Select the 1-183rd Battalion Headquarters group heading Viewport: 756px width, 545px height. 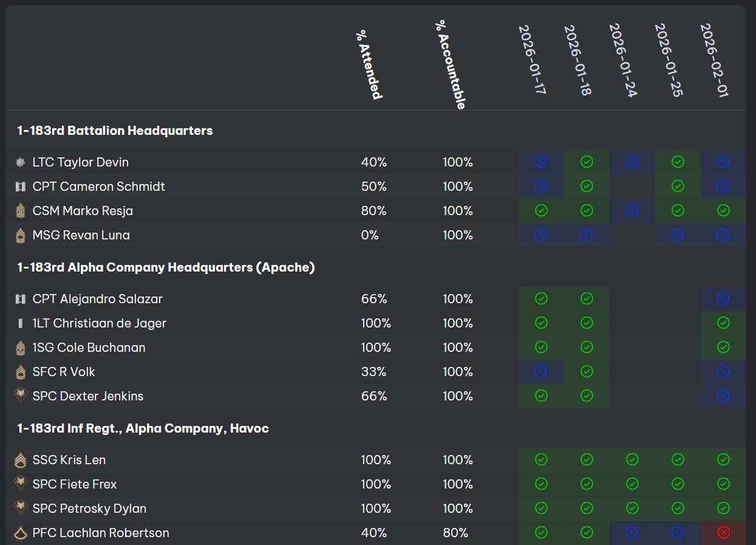click(x=115, y=131)
